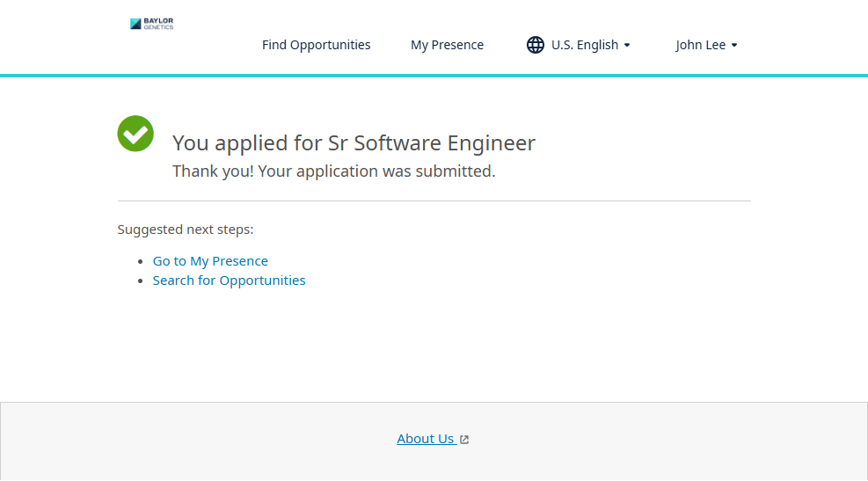Click the globe language icon
Viewport: 868px width, 481px height.
[x=535, y=45]
